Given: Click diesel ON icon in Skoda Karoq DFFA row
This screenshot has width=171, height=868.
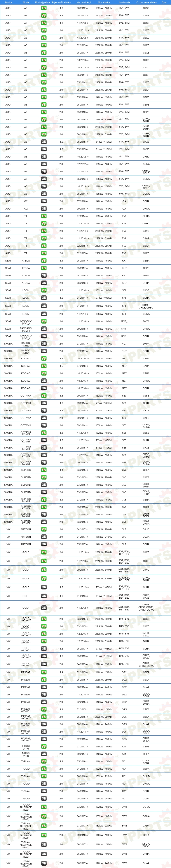Looking at the screenshot, I should [44, 344].
